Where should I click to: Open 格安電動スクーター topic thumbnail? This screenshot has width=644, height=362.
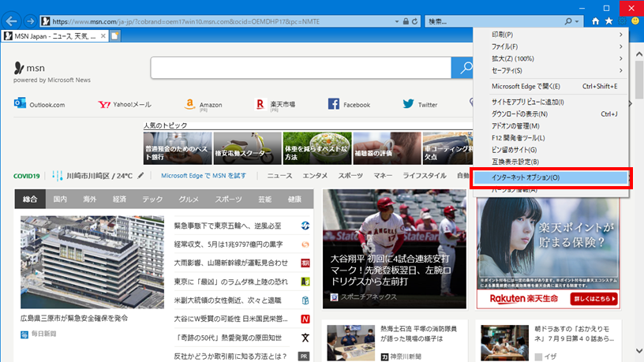[247, 148]
